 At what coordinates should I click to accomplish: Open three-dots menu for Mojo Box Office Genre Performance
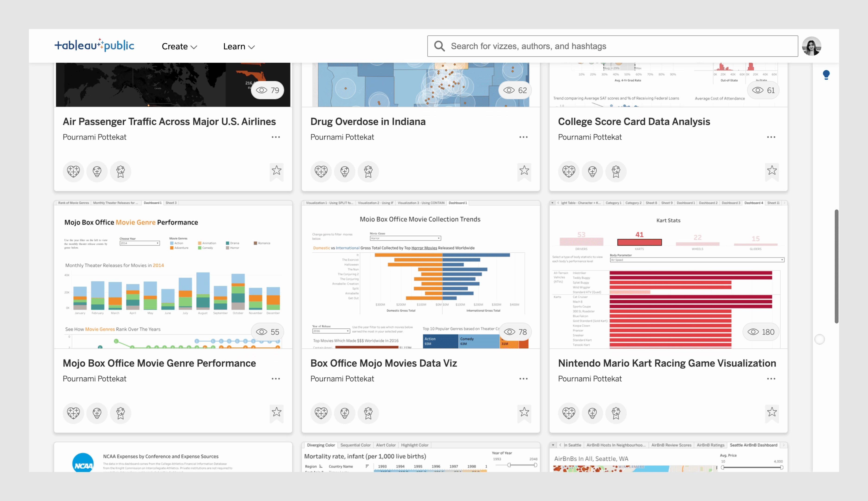point(275,379)
